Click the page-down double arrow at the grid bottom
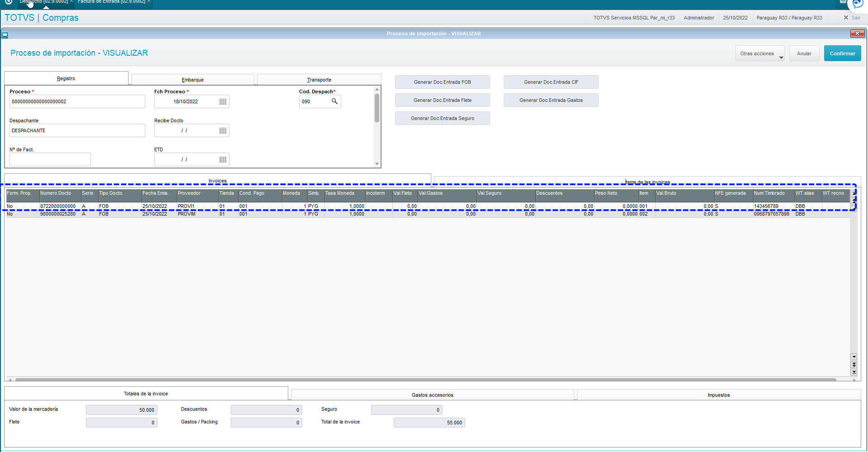The width and height of the screenshot is (868, 452). click(854, 365)
